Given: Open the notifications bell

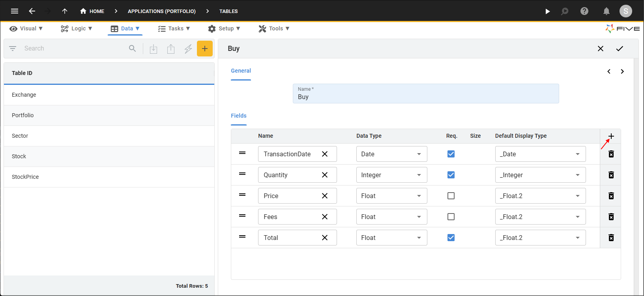Looking at the screenshot, I should coord(607,11).
